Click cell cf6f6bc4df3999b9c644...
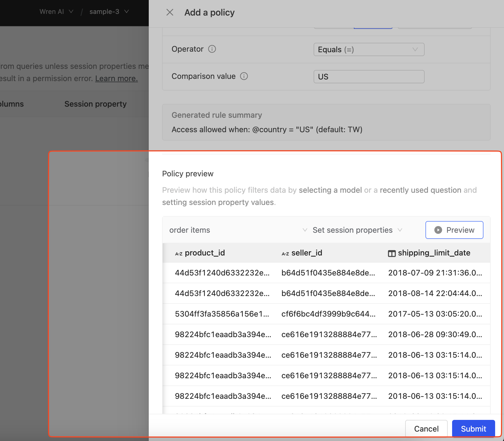 [329, 314]
